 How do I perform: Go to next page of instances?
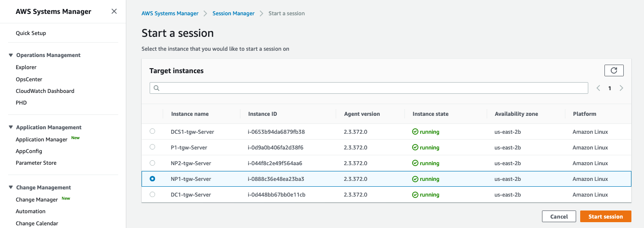(x=621, y=88)
